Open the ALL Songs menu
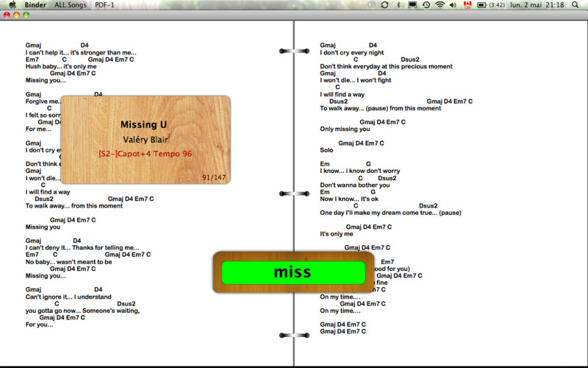 point(71,5)
